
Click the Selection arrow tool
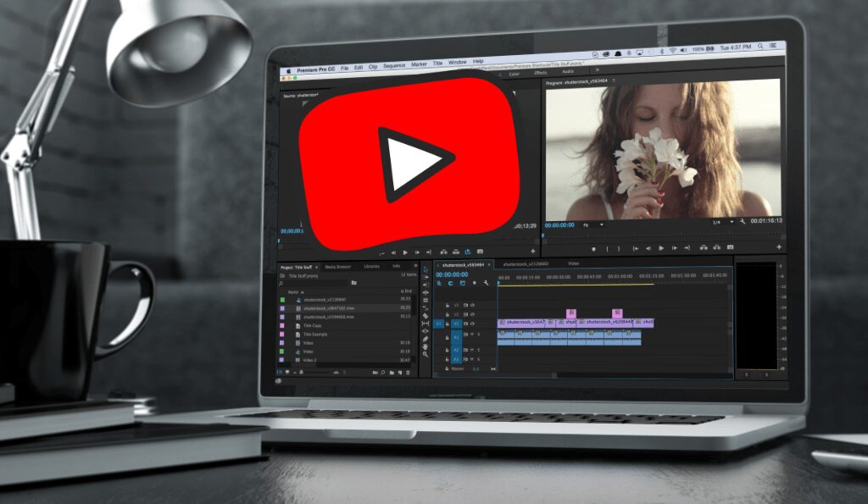coord(425,269)
